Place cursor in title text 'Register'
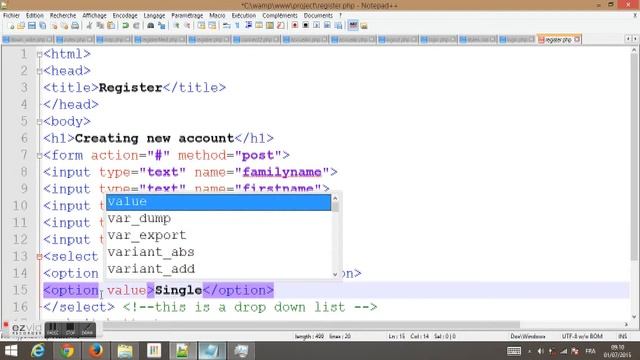Viewport: 640px width, 360px height. (131, 88)
